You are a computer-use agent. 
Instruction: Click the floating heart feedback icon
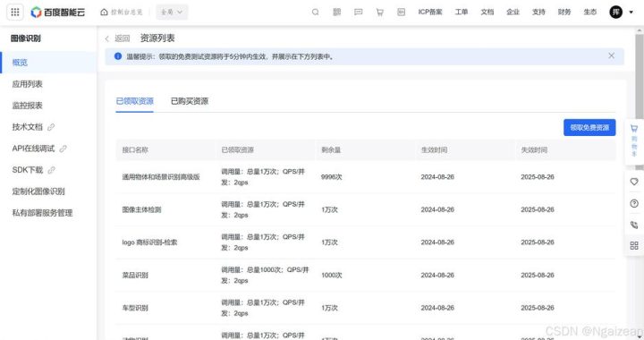point(634,182)
